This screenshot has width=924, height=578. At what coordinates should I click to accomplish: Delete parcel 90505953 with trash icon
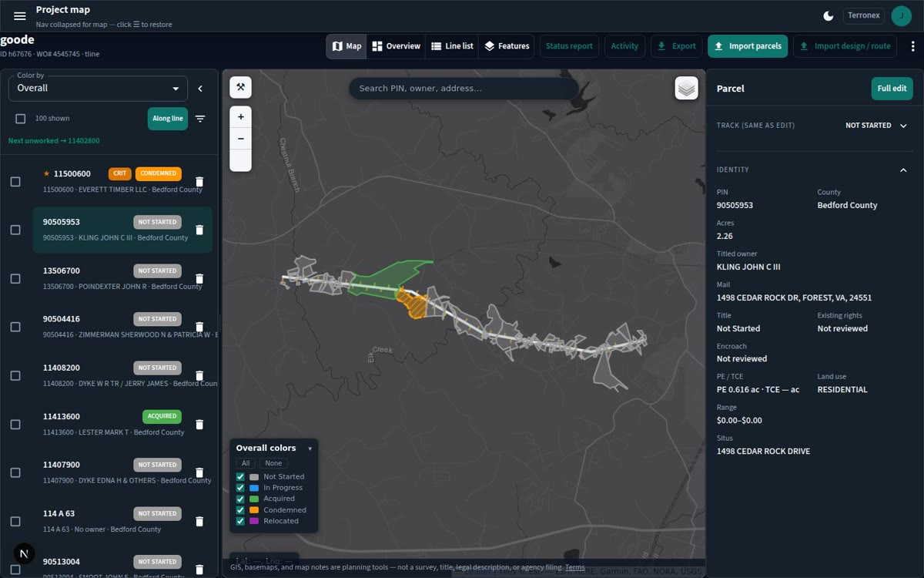(199, 230)
